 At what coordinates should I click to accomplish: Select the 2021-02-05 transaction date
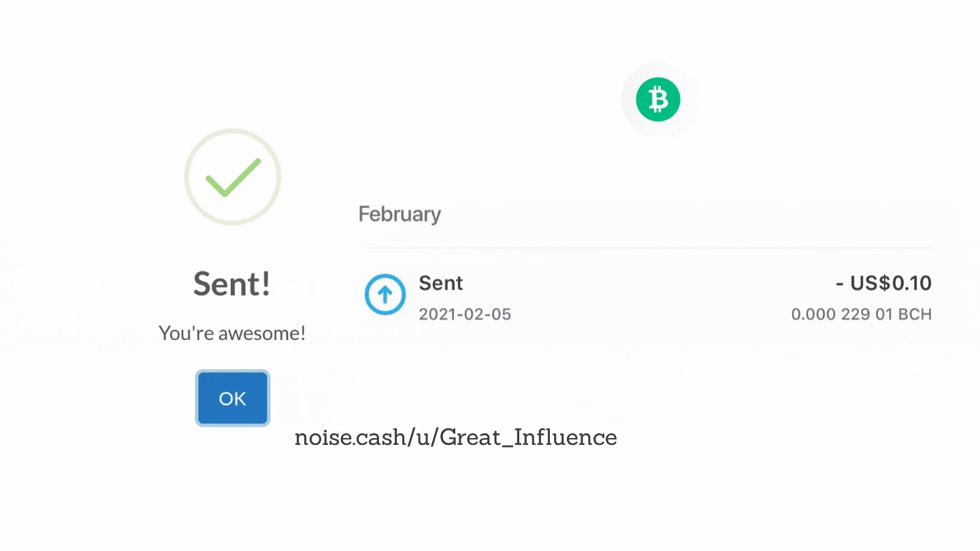point(465,314)
